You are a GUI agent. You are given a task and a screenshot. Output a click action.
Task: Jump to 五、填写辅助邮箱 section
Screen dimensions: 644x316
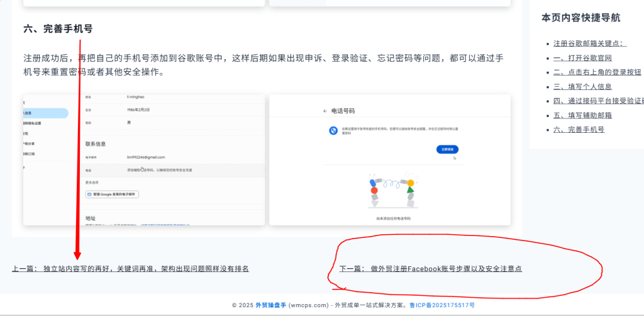click(582, 115)
